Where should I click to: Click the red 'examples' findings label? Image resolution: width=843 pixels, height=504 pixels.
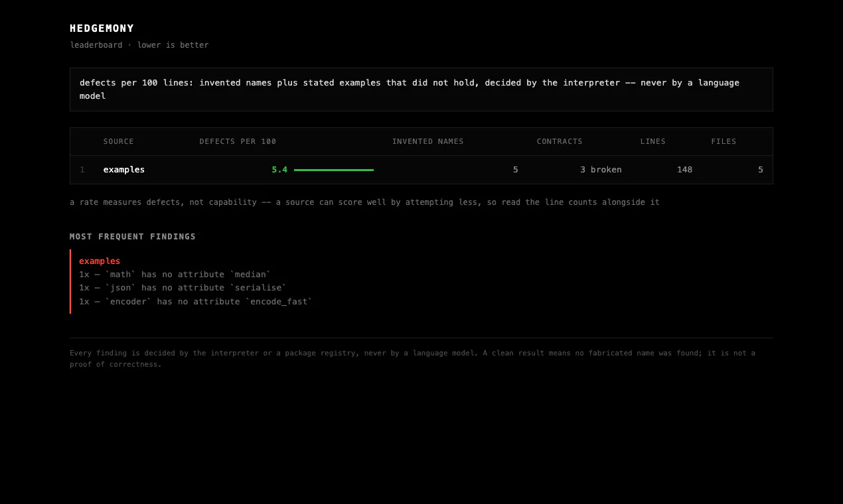(x=100, y=261)
